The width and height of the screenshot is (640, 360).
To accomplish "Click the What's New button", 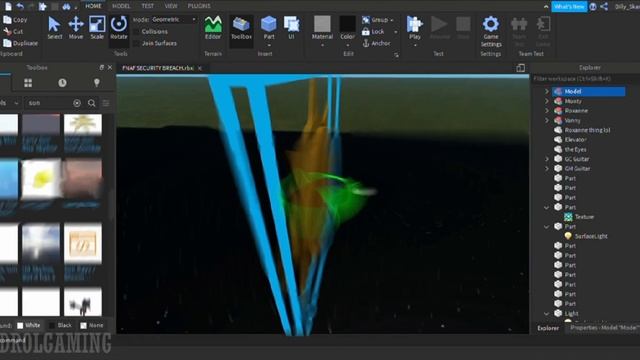I will 569,7.
